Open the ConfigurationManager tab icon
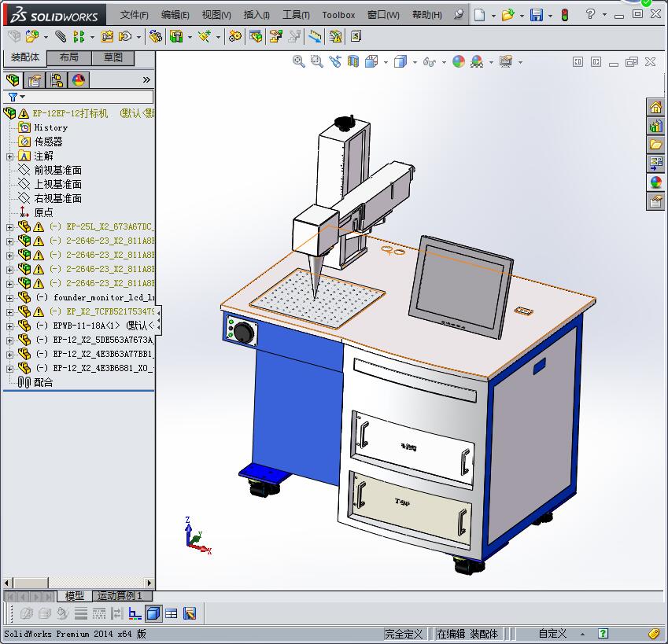Viewport: 668px width, 644px height. [56, 80]
